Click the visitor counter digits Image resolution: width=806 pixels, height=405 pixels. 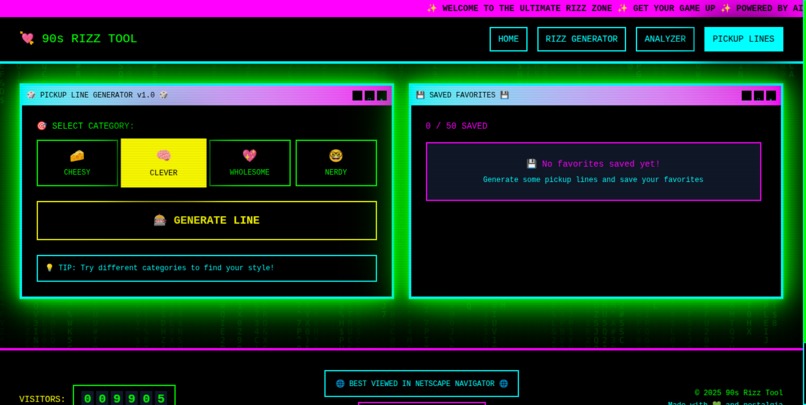click(124, 398)
